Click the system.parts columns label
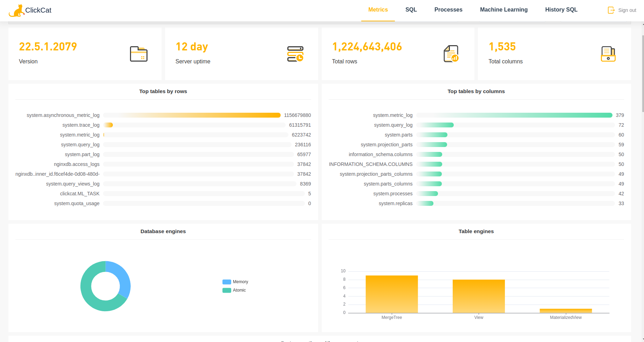 pyautogui.click(x=399, y=135)
